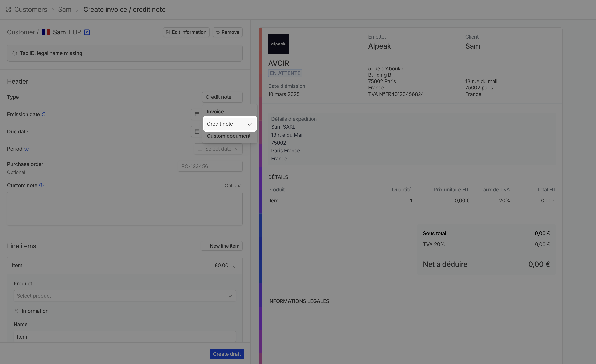Click the Emission date info icon
Image resolution: width=596 pixels, height=364 pixels.
click(x=44, y=114)
